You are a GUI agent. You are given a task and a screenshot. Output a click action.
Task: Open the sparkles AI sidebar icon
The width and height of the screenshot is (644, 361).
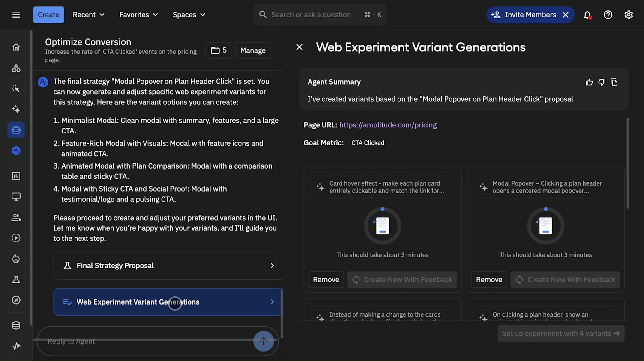coord(16,109)
